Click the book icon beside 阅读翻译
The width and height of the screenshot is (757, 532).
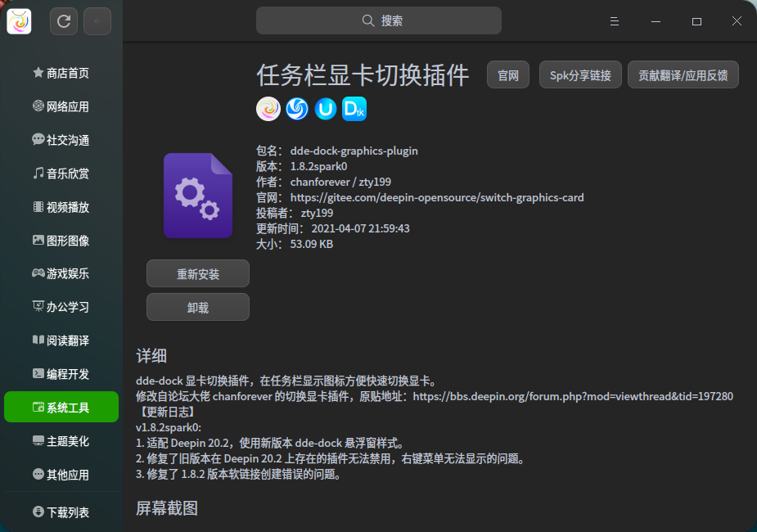[x=38, y=340]
